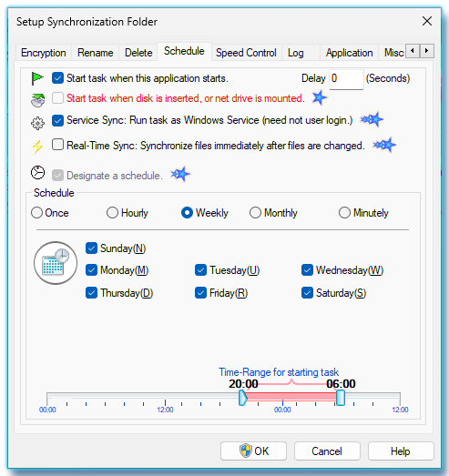Click the disk insert drive icon
Screen dimensions: 449x476
[37, 100]
